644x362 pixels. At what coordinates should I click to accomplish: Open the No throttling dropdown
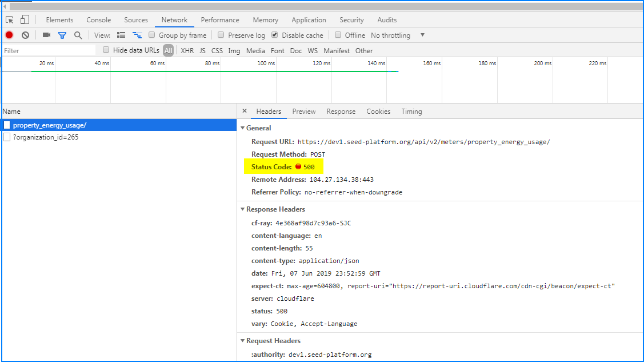397,35
